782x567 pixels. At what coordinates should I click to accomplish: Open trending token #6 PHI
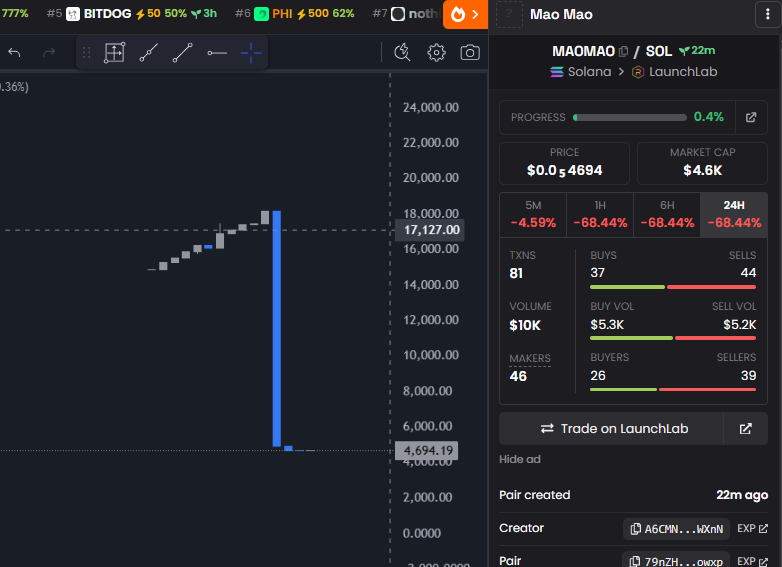click(x=294, y=13)
